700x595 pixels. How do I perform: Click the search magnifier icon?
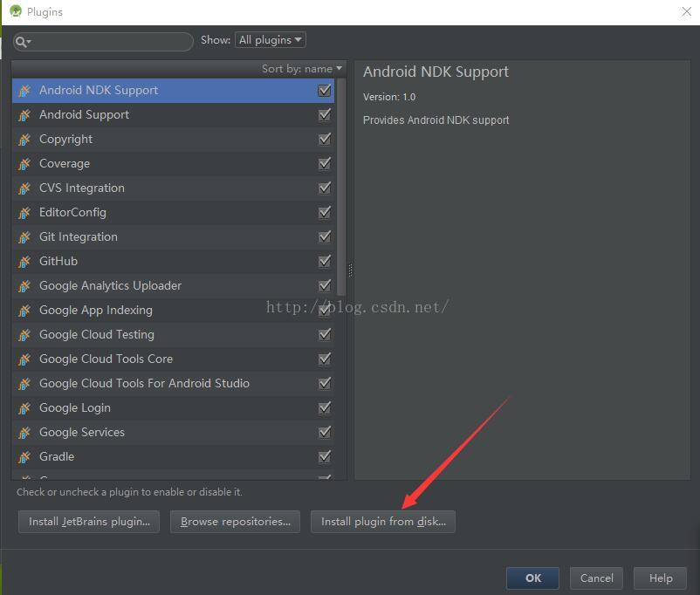23,42
